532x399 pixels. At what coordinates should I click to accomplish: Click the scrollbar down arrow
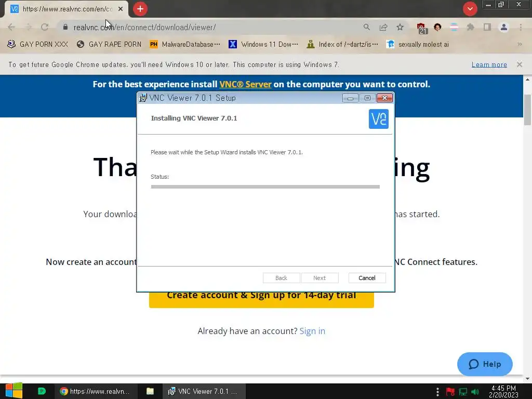pos(527,378)
